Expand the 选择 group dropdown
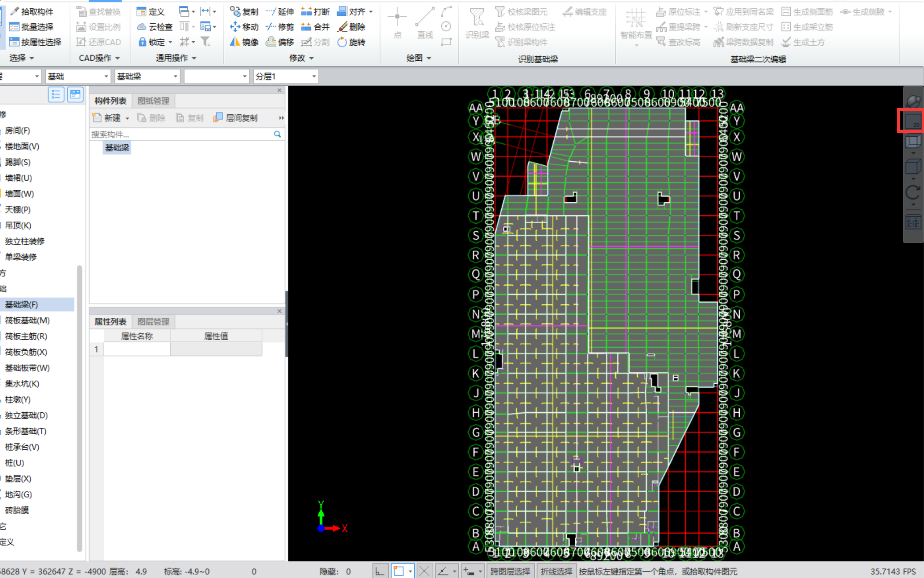Image resolution: width=924 pixels, height=578 pixels. pyautogui.click(x=22, y=58)
